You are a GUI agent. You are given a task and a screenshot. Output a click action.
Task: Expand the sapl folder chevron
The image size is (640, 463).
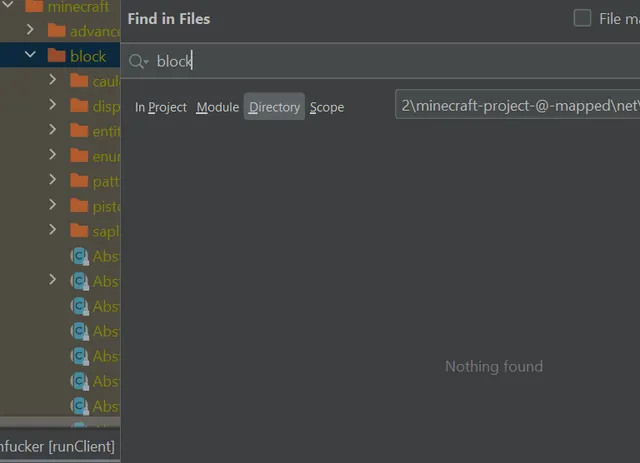tap(52, 229)
